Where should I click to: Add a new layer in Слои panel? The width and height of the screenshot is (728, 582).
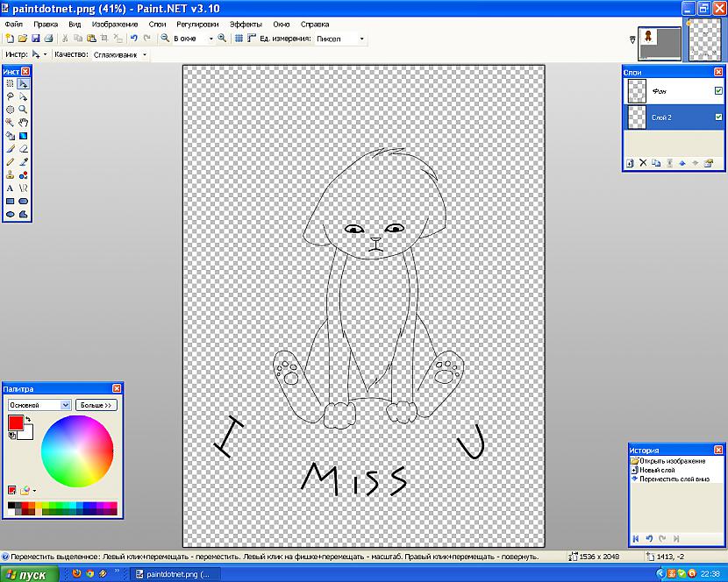point(630,163)
